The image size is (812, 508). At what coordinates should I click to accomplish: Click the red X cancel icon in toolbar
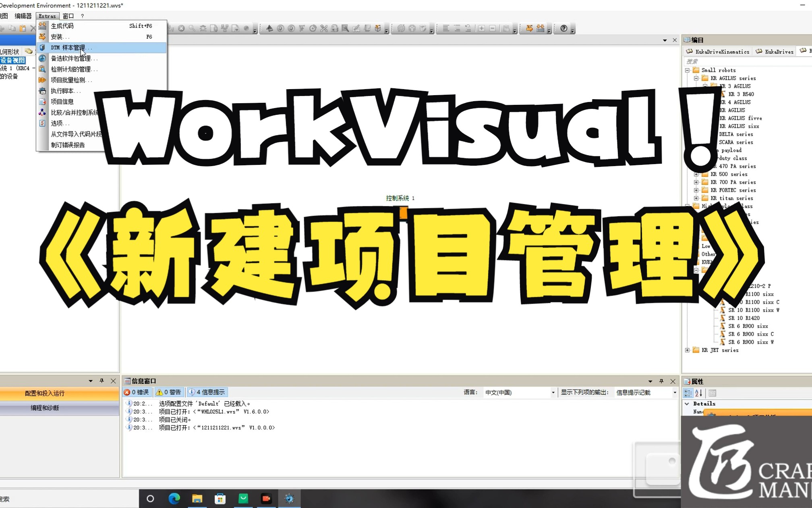pyautogui.click(x=181, y=28)
